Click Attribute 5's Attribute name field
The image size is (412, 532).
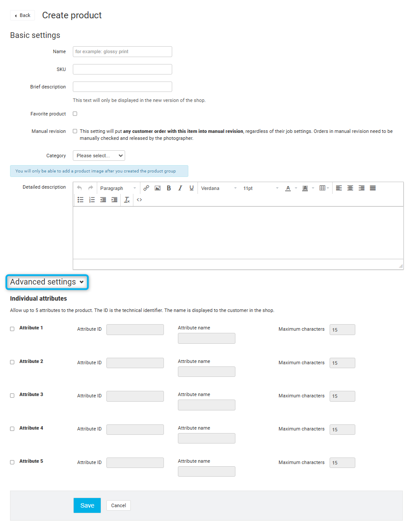pos(207,471)
